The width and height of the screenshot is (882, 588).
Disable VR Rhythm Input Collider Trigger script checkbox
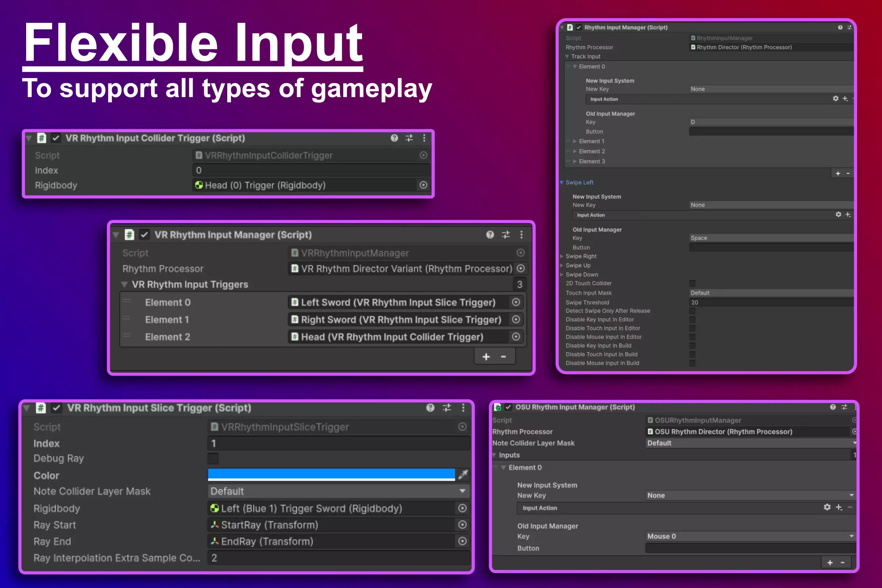tap(56, 138)
